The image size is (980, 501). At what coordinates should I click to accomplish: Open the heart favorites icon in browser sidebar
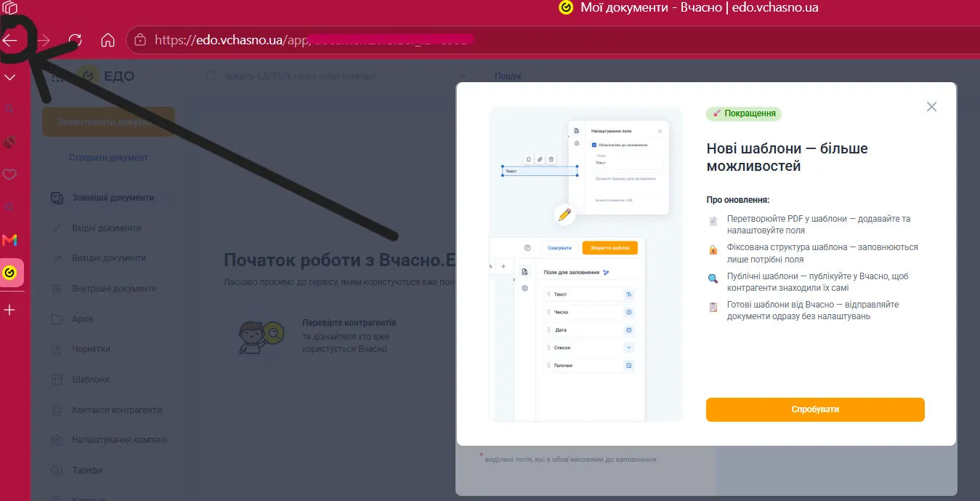pos(10,175)
